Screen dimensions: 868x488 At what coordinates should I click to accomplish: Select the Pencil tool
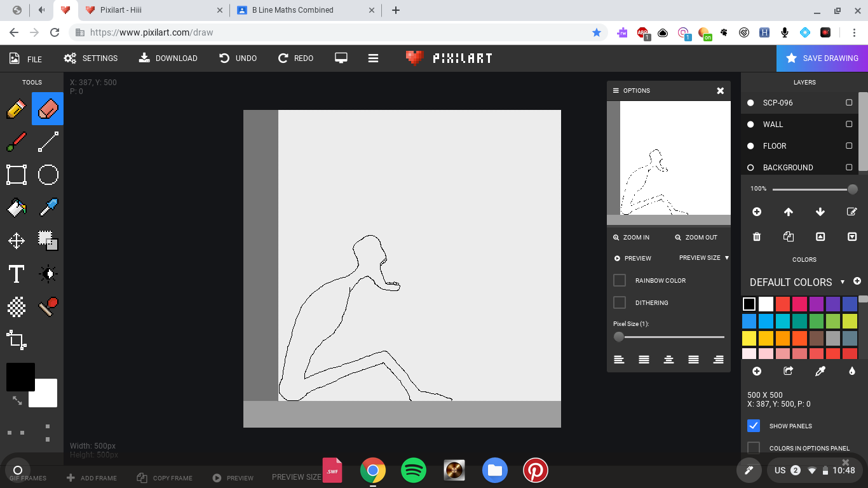pos(16,108)
